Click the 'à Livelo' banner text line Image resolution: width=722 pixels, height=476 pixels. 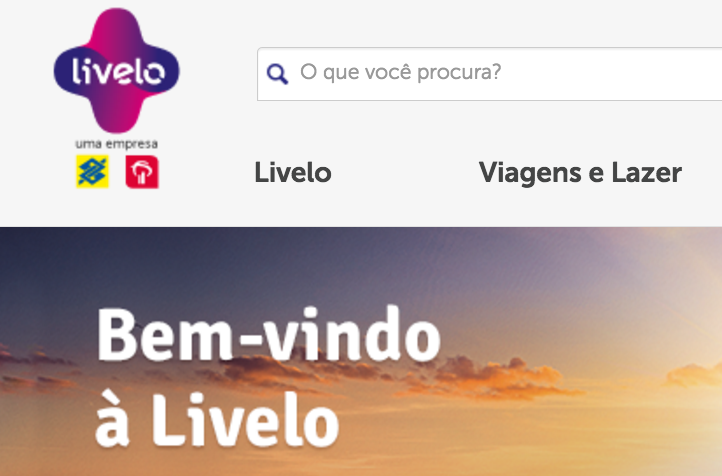point(217,419)
